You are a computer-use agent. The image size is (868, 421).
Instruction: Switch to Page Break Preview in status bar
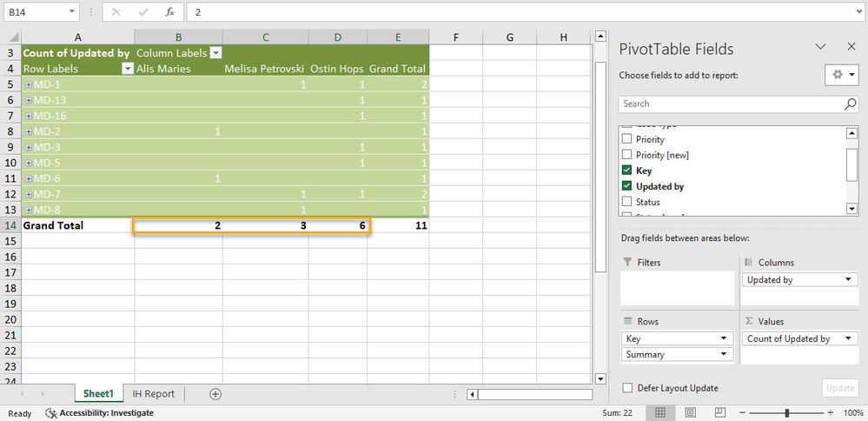click(719, 412)
